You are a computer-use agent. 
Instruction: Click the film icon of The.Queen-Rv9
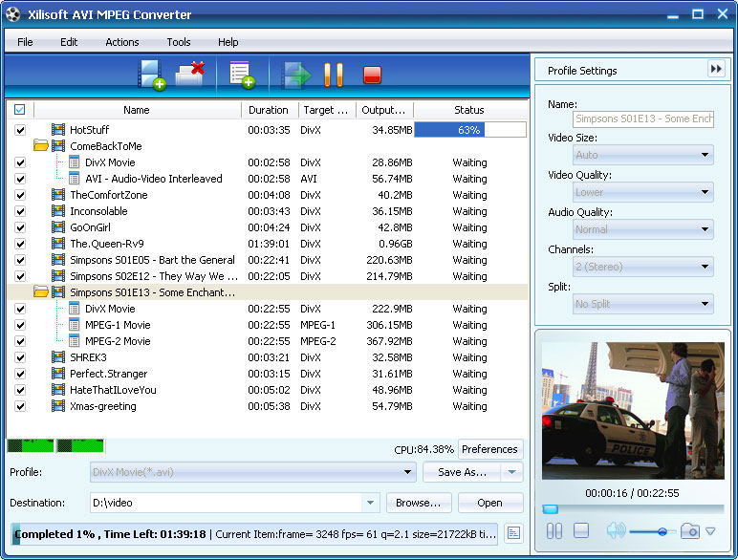pos(58,244)
